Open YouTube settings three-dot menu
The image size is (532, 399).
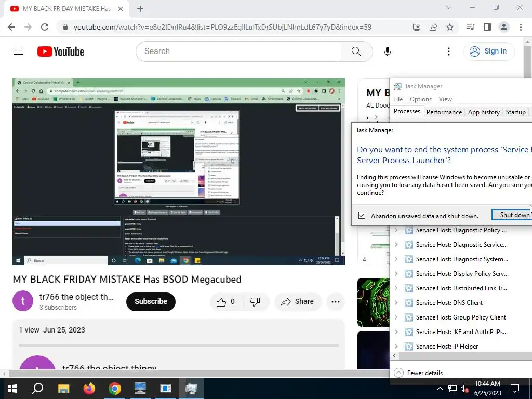(448, 51)
